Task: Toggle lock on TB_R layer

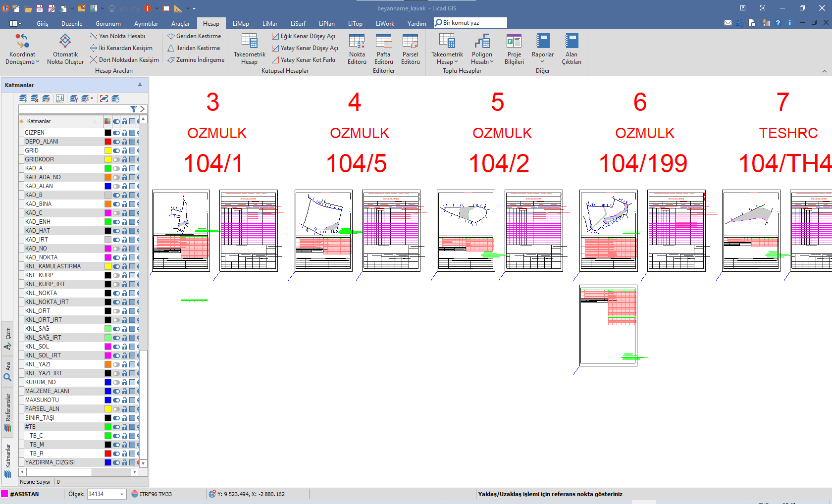Action: (x=125, y=454)
